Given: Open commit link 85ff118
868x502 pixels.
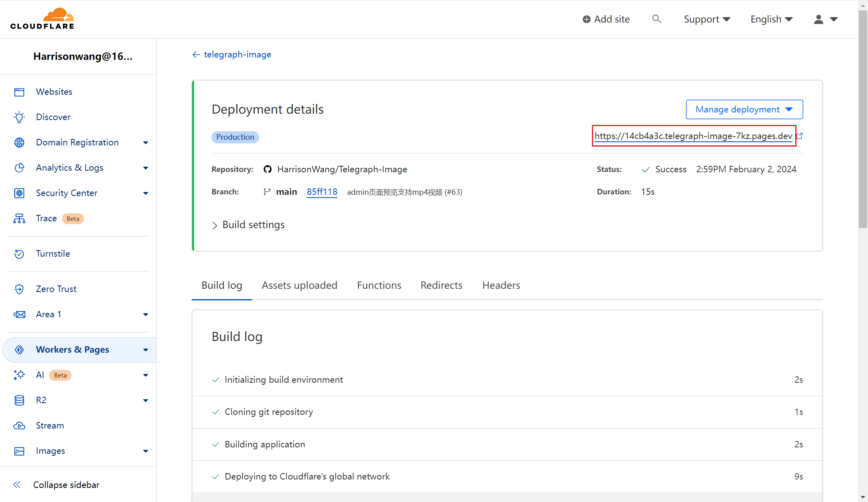Looking at the screenshot, I should (x=322, y=192).
